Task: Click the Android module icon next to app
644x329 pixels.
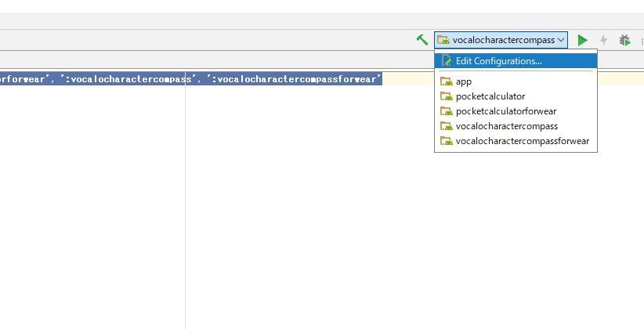Action: point(447,81)
